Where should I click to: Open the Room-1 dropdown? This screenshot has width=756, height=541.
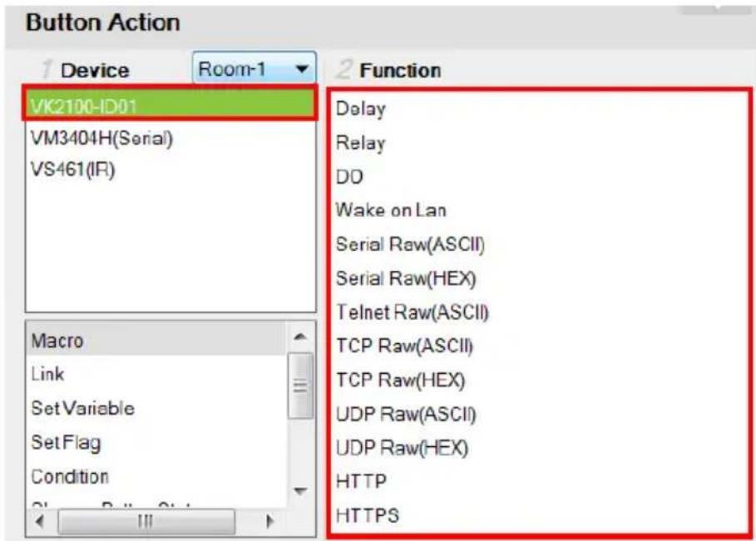tap(254, 69)
